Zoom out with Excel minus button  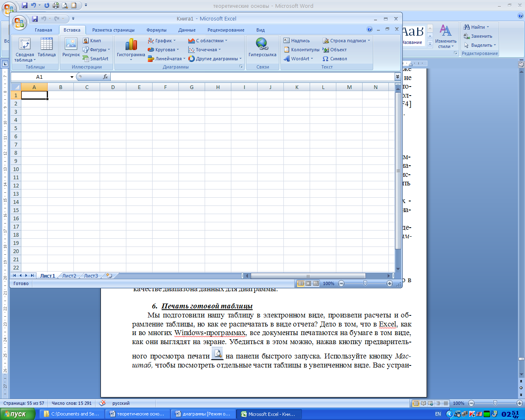coord(341,283)
